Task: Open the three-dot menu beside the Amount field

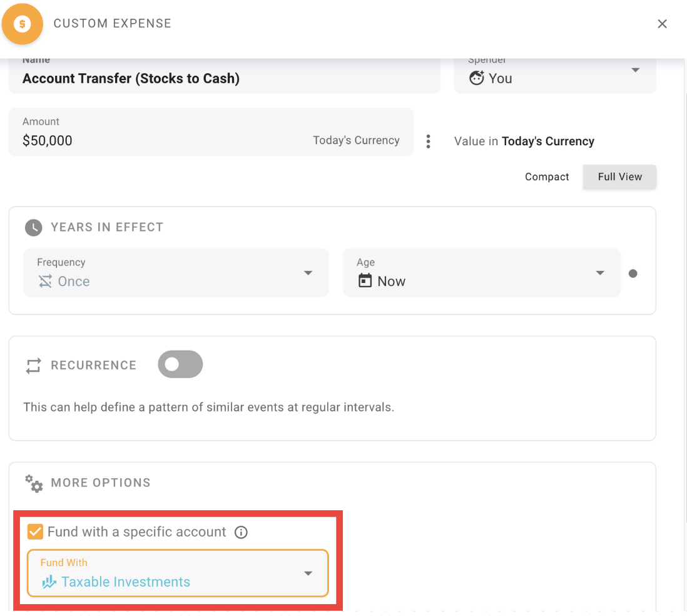Action: click(429, 141)
